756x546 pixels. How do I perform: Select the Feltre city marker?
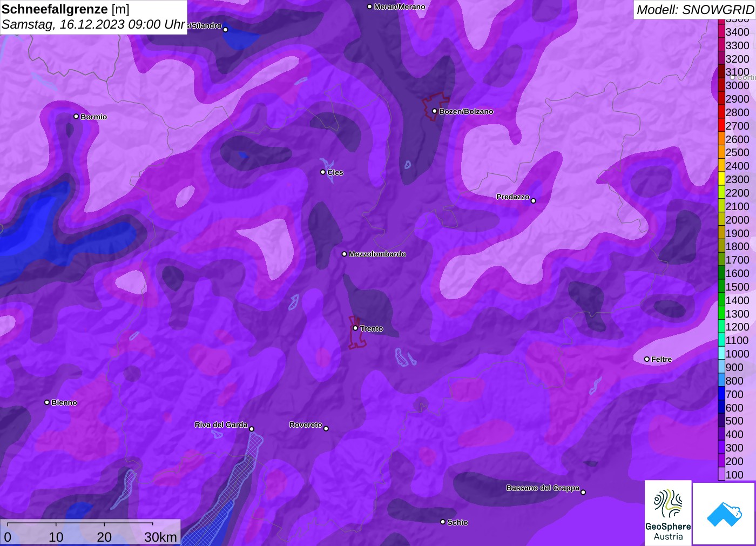tap(647, 359)
